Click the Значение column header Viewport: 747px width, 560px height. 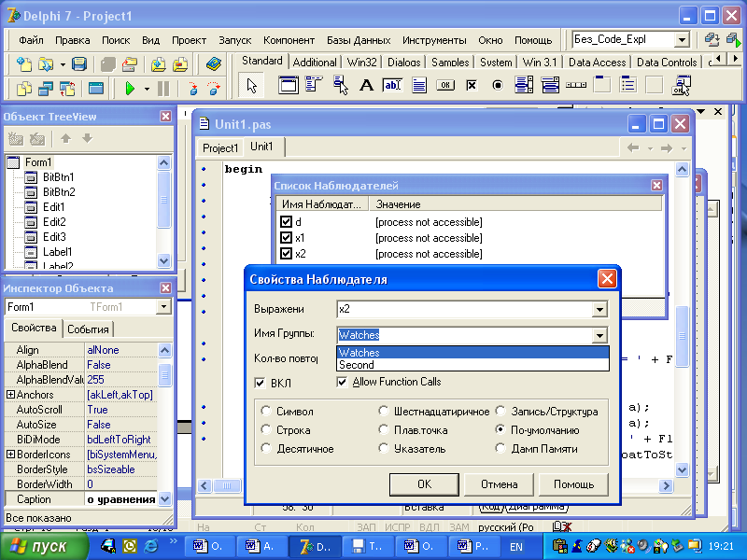pyautogui.click(x=516, y=204)
